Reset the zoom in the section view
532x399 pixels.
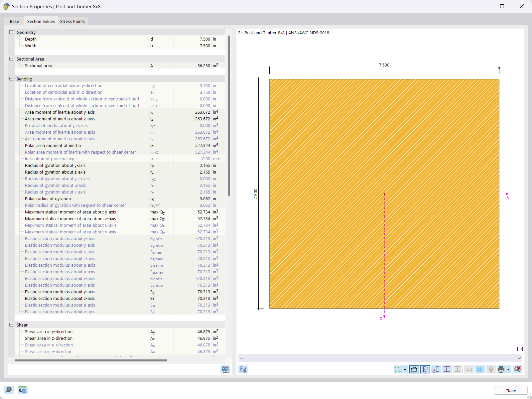(x=517, y=369)
